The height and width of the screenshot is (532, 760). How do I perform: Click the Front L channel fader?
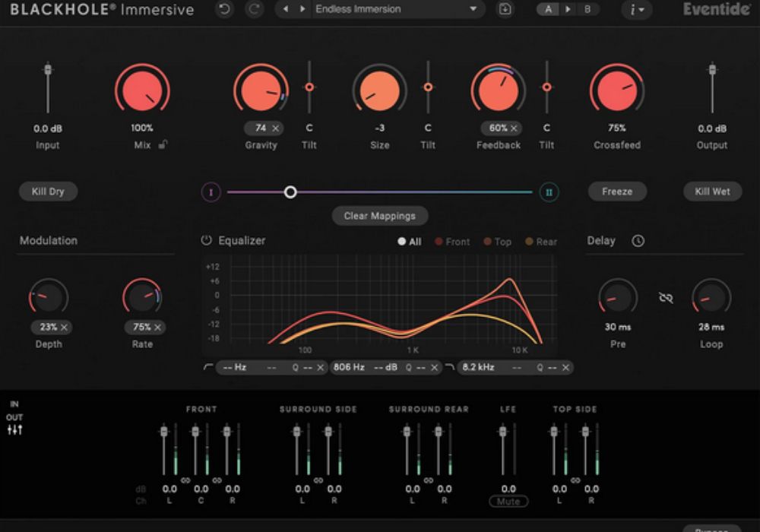[164, 431]
